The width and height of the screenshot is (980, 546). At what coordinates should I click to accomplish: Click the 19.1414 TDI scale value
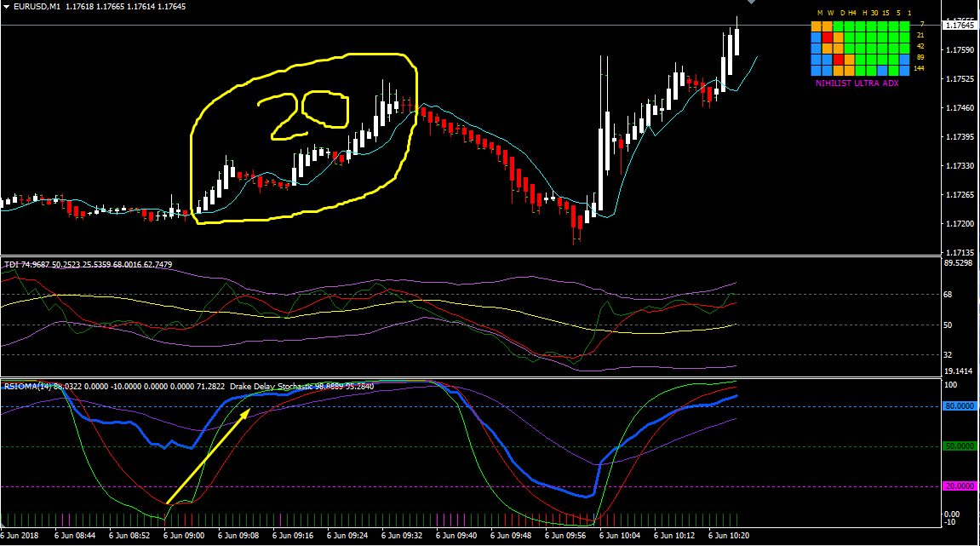pos(958,371)
